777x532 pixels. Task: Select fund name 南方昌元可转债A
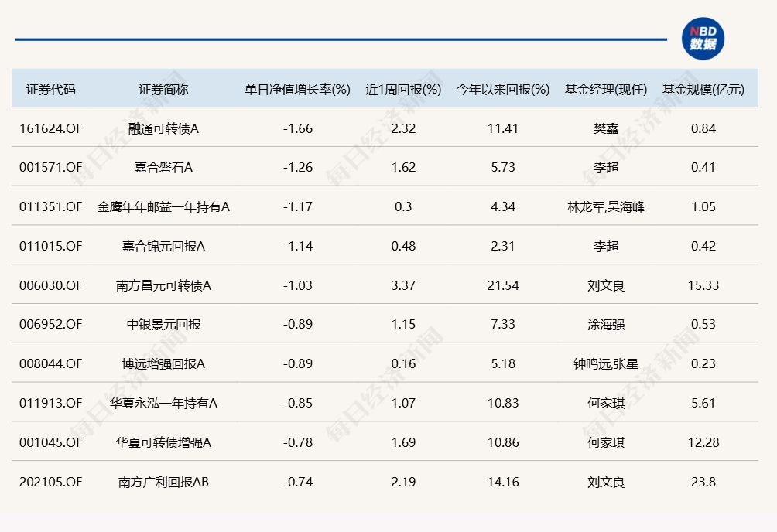click(163, 285)
